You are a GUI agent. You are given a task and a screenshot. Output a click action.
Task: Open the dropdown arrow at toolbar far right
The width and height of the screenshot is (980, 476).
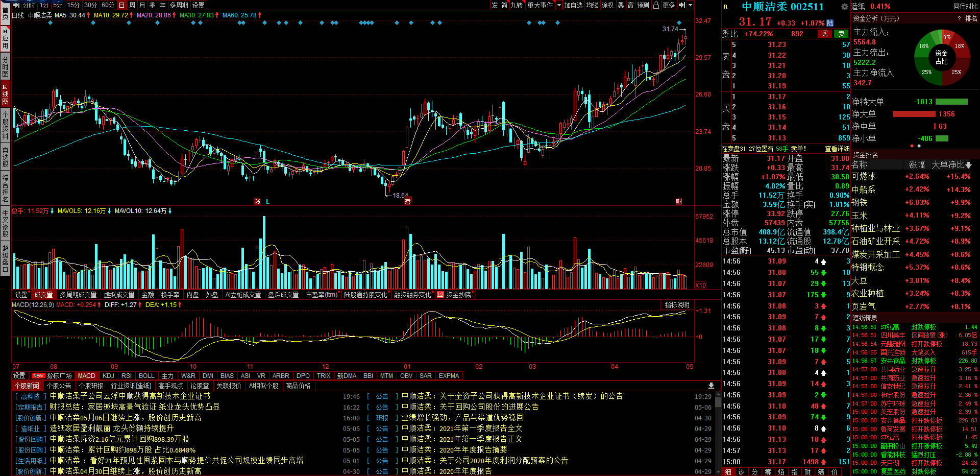[691, 5]
